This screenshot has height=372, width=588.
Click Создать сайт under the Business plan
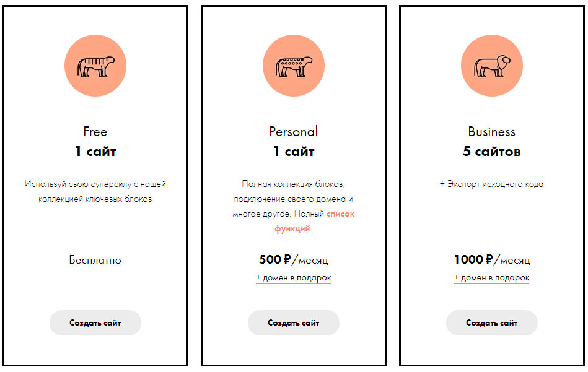(x=491, y=322)
